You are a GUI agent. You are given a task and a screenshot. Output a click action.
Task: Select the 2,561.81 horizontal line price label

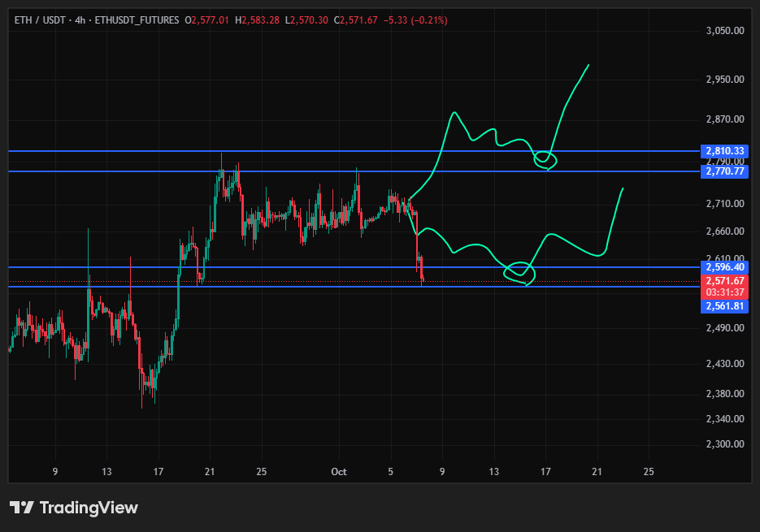tap(724, 306)
